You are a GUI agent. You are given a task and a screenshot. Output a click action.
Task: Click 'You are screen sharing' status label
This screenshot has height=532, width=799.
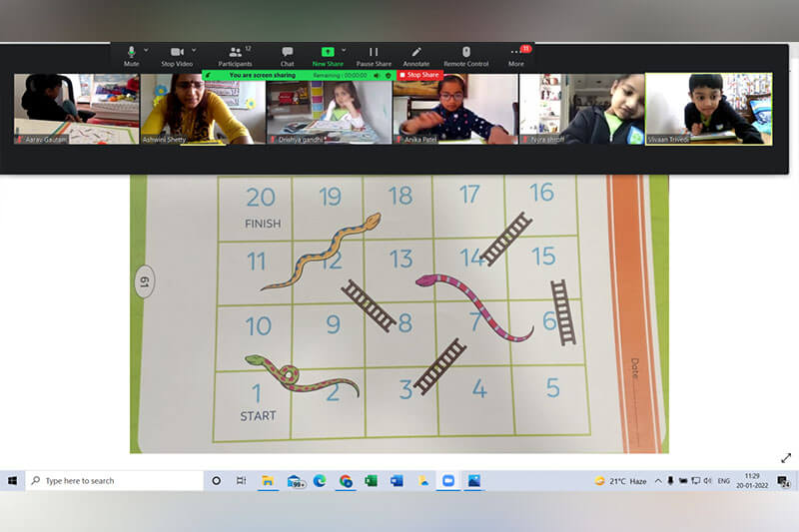[x=262, y=75]
